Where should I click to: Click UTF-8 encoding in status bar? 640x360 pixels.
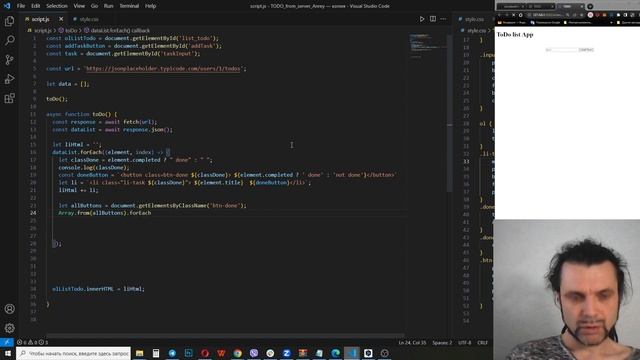click(x=464, y=343)
